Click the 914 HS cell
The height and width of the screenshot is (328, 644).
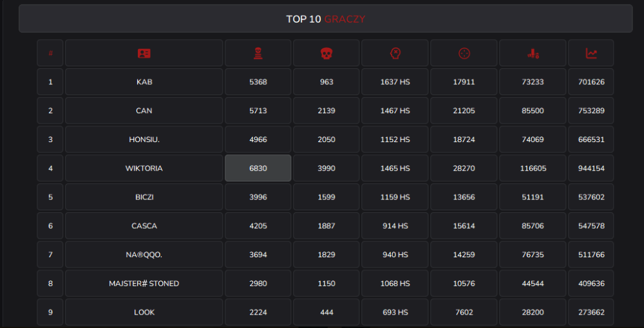click(x=395, y=226)
